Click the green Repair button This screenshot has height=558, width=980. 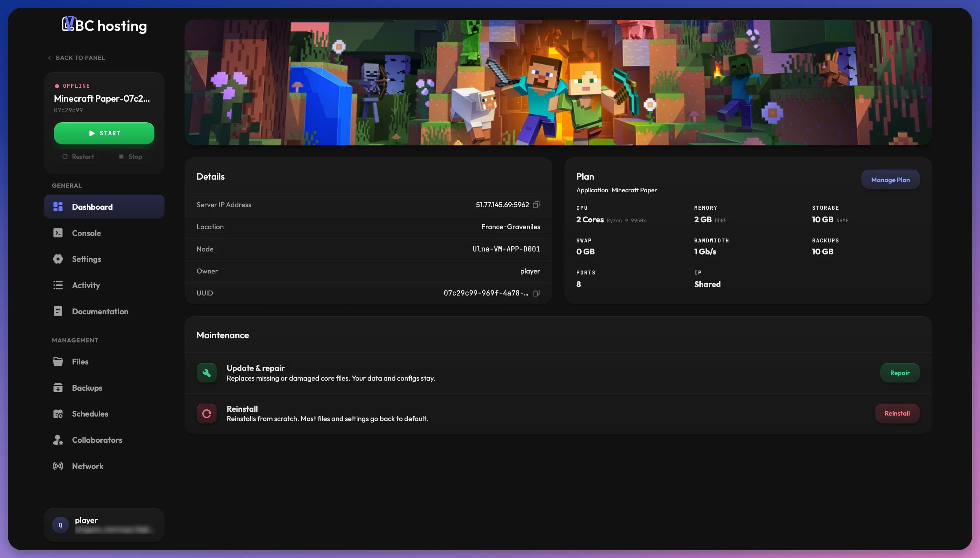pos(899,373)
